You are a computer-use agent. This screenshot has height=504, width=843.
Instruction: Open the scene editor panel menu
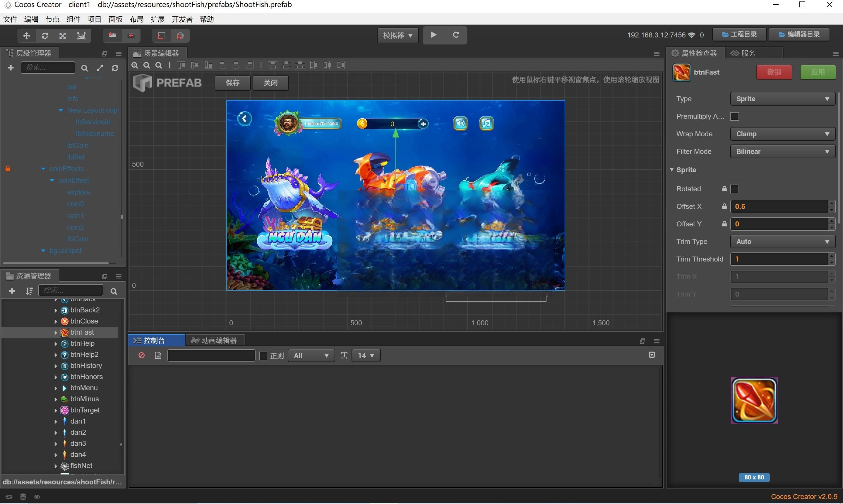[x=657, y=54]
